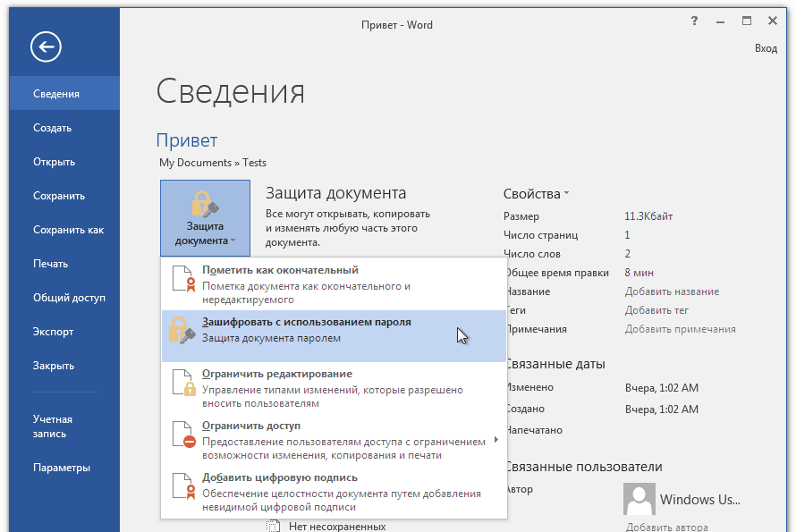Open Параметры in the sidebar
796x532 pixels.
click(64, 468)
